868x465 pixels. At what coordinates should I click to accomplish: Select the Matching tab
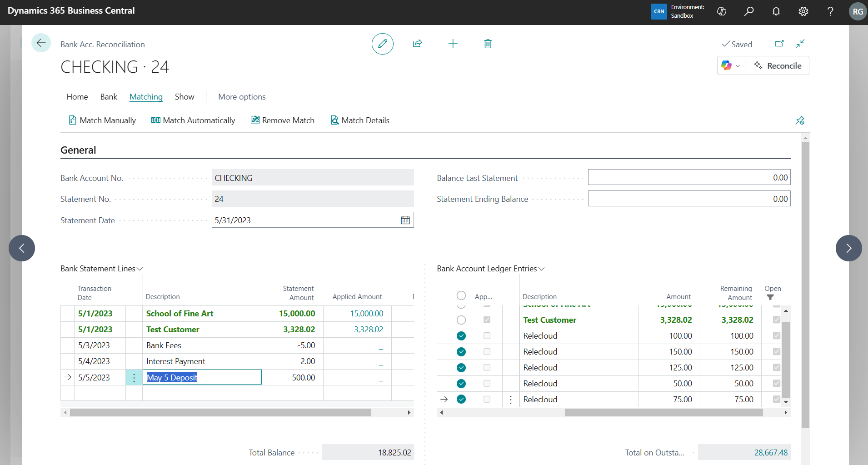click(x=146, y=97)
